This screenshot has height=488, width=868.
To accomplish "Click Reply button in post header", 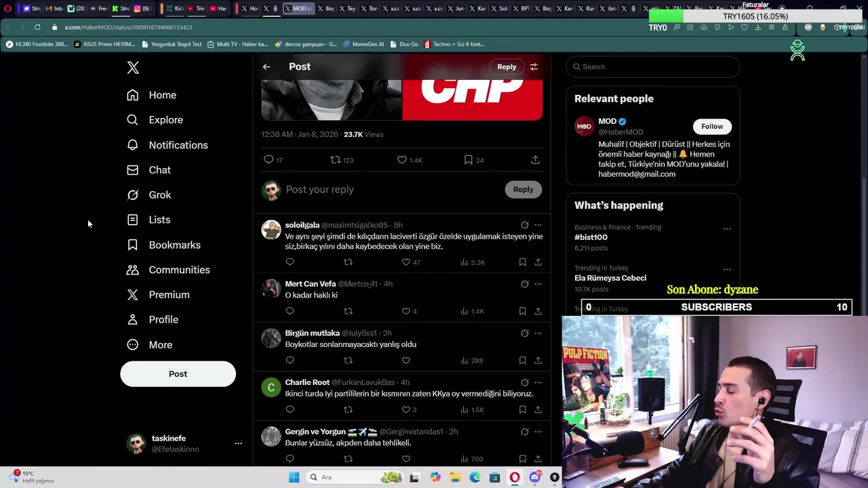I will 507,66.
